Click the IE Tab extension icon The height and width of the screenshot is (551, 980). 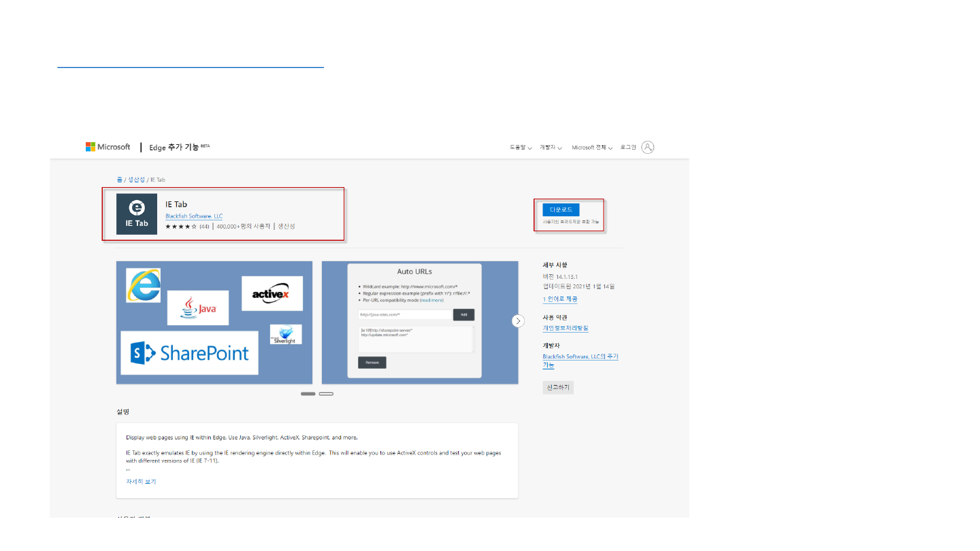click(136, 214)
